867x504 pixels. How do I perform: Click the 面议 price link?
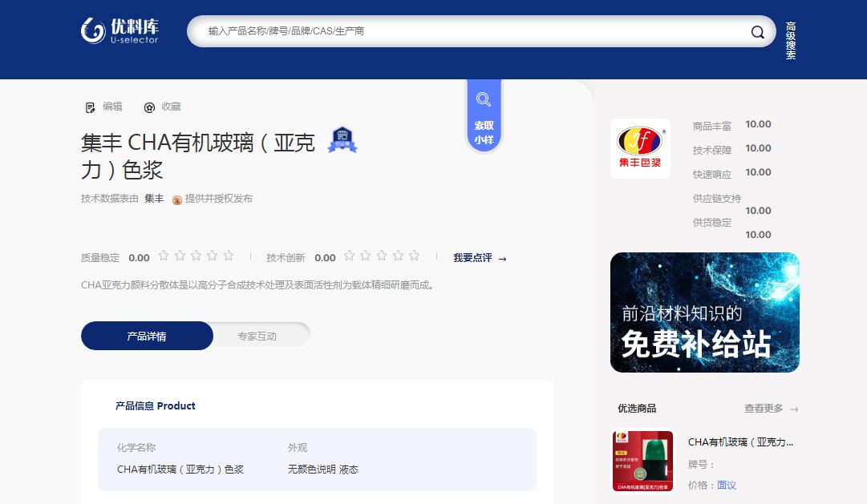(727, 486)
